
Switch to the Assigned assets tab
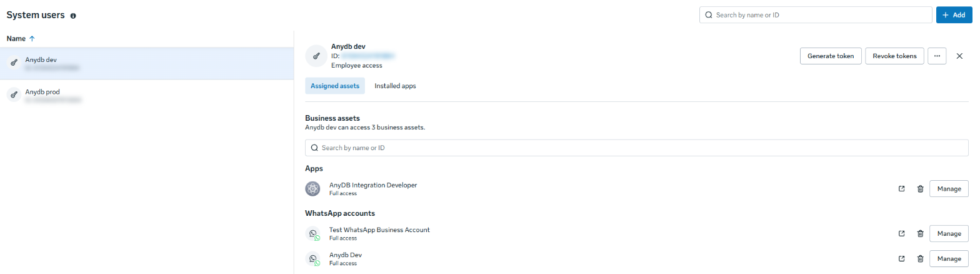[335, 86]
